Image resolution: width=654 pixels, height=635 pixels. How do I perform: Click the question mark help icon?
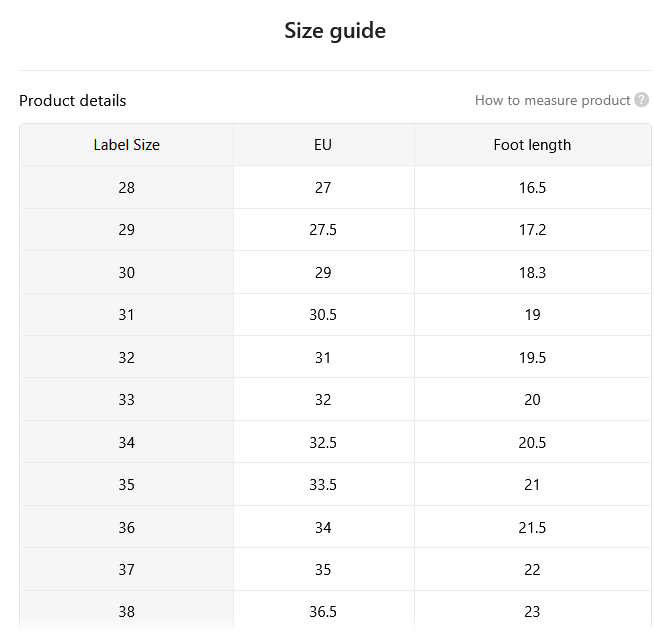[x=641, y=100]
